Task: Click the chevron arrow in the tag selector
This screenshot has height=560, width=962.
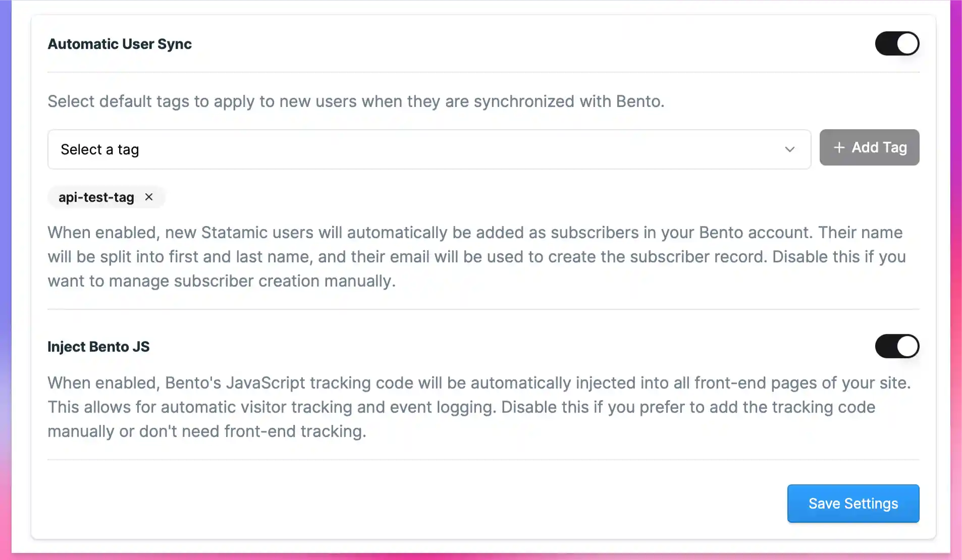Action: pos(790,149)
